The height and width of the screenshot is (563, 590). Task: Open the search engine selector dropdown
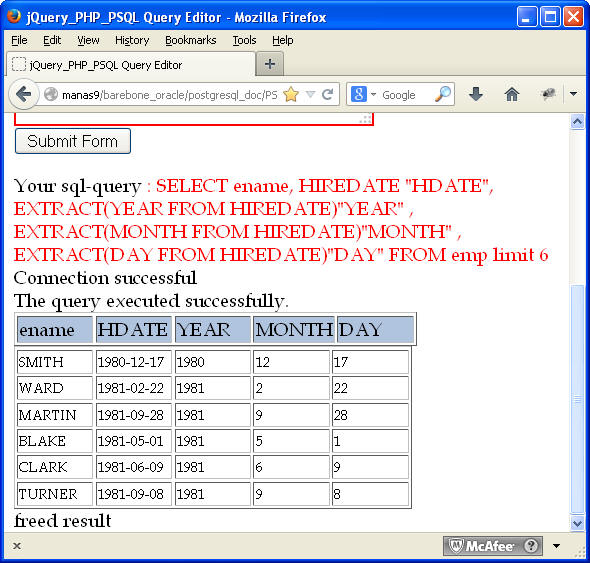coord(363,94)
